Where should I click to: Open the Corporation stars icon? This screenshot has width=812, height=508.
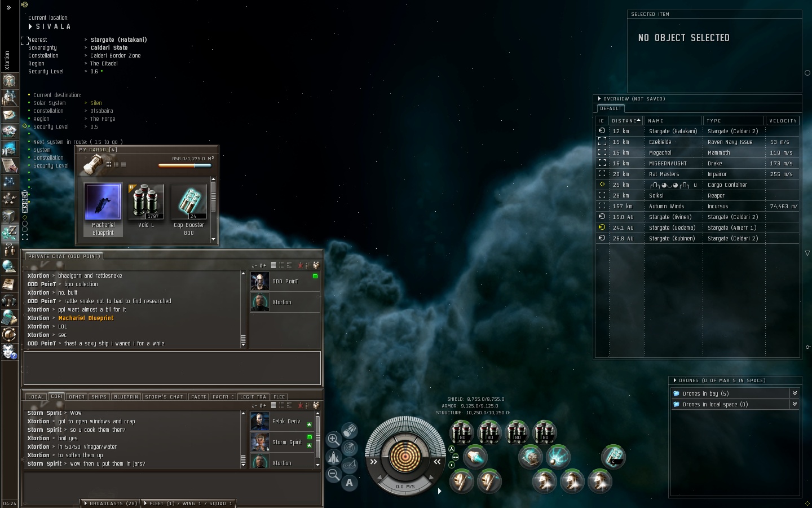point(9,199)
